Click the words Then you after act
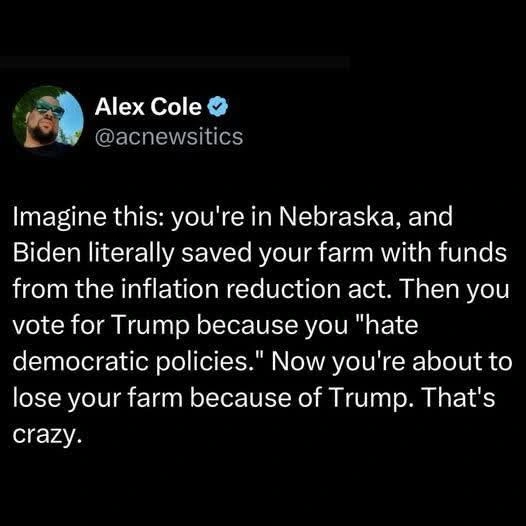 tap(452, 289)
